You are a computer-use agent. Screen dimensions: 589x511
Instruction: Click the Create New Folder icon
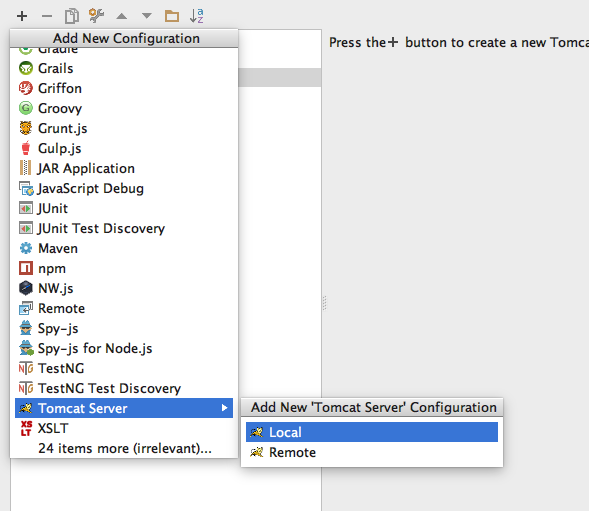(172, 16)
